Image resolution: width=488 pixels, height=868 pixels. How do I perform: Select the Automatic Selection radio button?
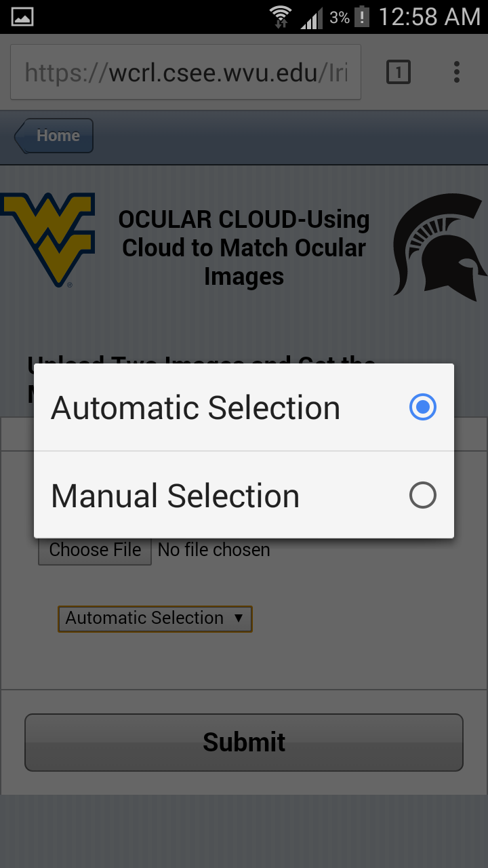tap(423, 407)
